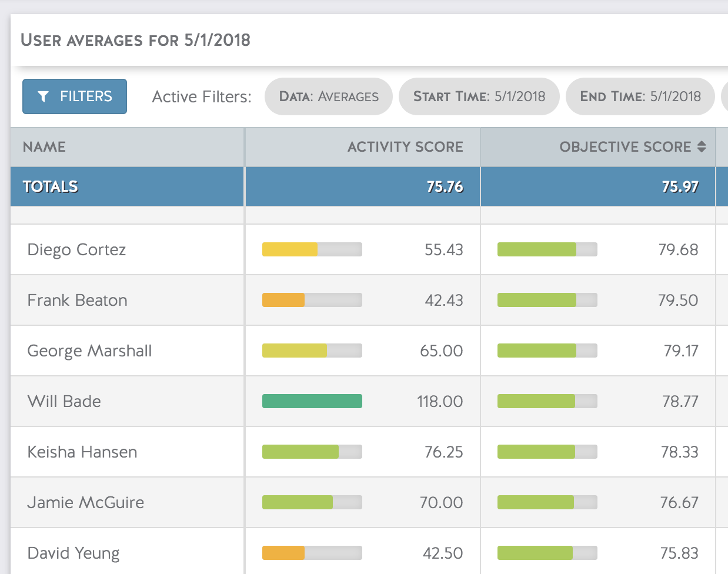The height and width of the screenshot is (574, 728).
Task: Sort by the Activity Score column header
Action: (363, 147)
